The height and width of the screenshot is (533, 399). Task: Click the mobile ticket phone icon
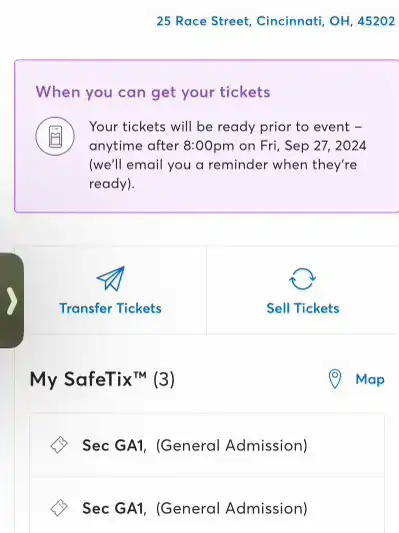(x=55, y=136)
